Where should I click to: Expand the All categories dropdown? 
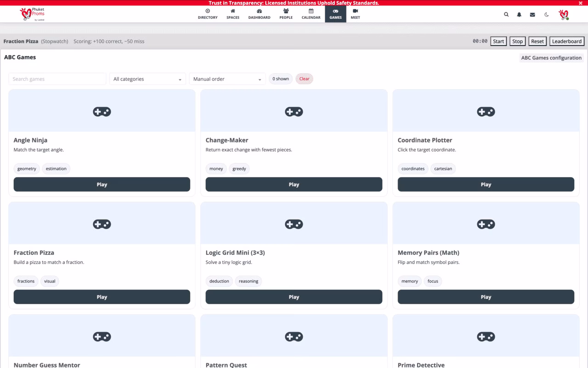pos(147,79)
